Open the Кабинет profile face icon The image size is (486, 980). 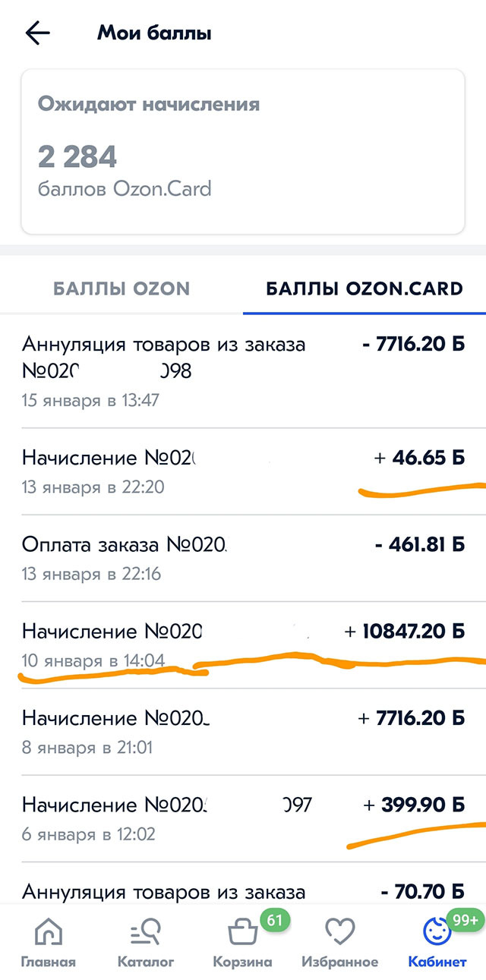(x=437, y=932)
